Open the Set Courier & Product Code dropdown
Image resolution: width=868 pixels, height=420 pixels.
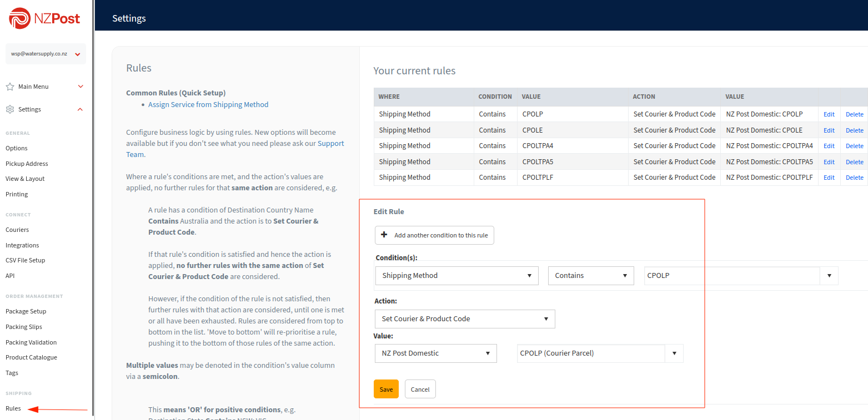pyautogui.click(x=464, y=319)
